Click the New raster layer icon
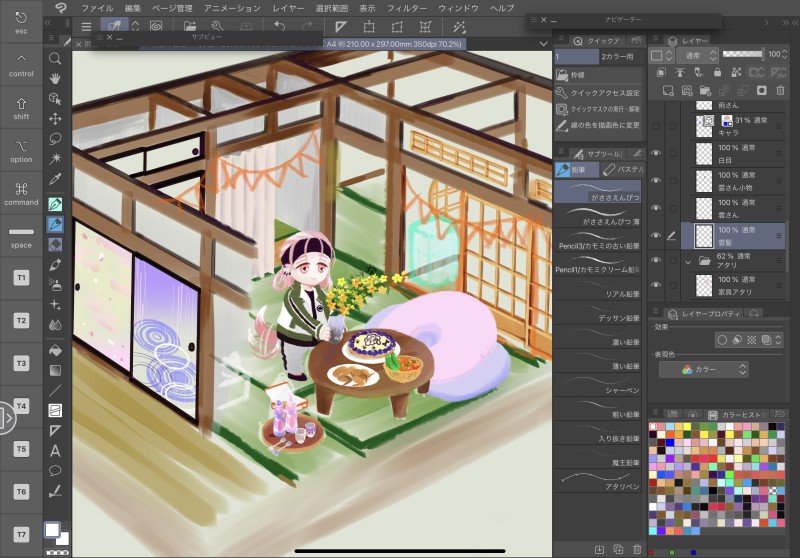Screen dimensions: 800x558 coord(667,91)
